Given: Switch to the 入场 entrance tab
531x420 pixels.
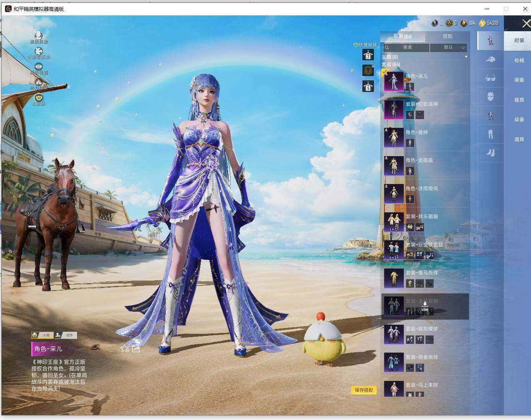Looking at the screenshot, I should 42,335.
